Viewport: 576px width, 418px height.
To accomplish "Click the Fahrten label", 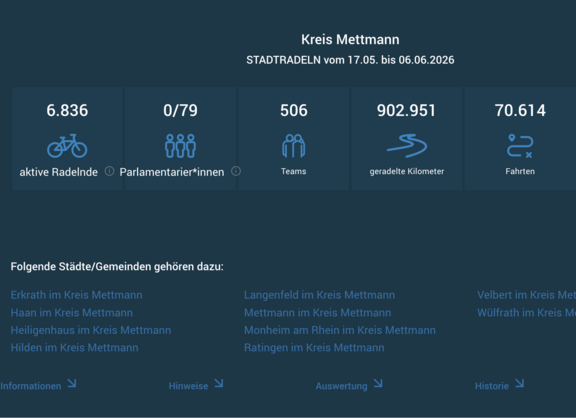I will (520, 172).
